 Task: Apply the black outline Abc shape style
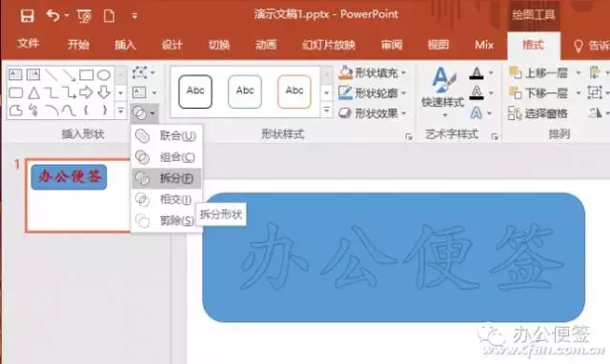[x=195, y=91]
